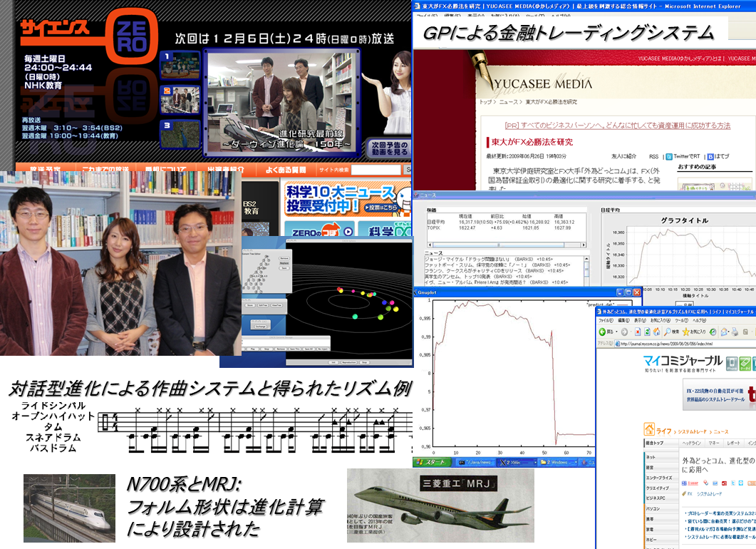
Task: Click the History clock icon in IE toolbar
Action: [x=713, y=332]
